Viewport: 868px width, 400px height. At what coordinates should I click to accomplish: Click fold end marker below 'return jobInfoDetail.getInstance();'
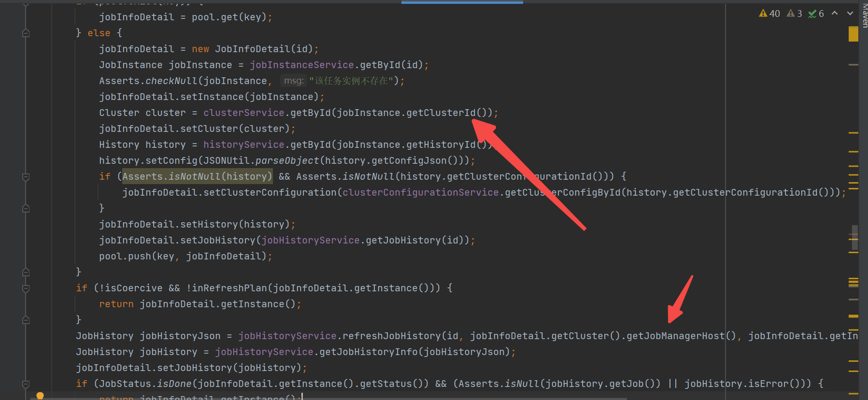pyautogui.click(x=26, y=320)
